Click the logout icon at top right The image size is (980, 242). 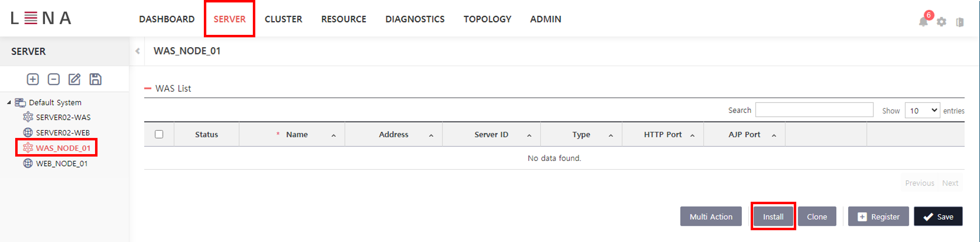[960, 22]
